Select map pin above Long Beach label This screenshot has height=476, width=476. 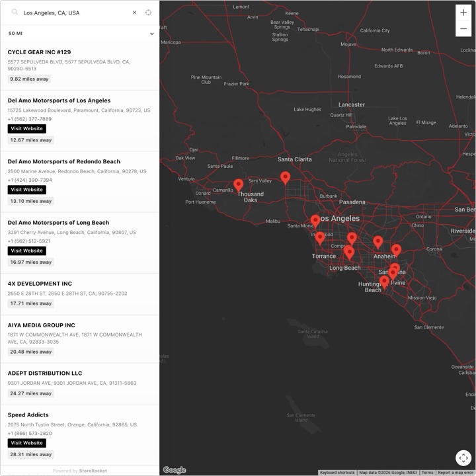click(350, 253)
